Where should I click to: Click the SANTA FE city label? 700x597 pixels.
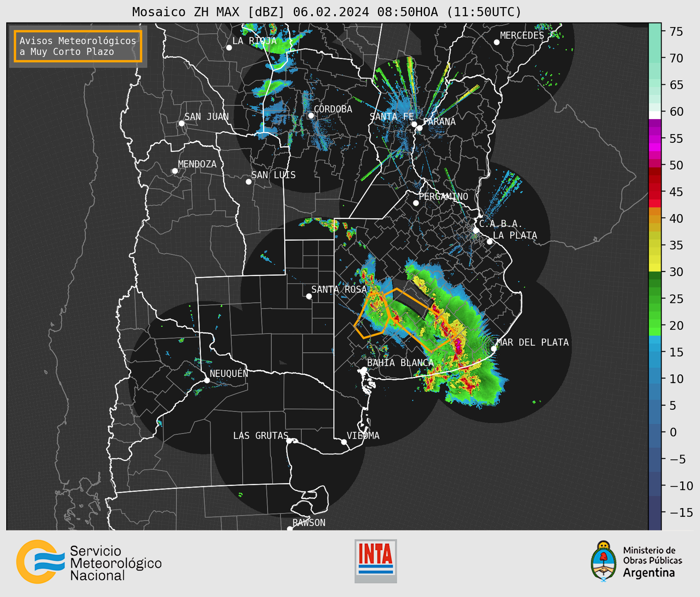[391, 117]
